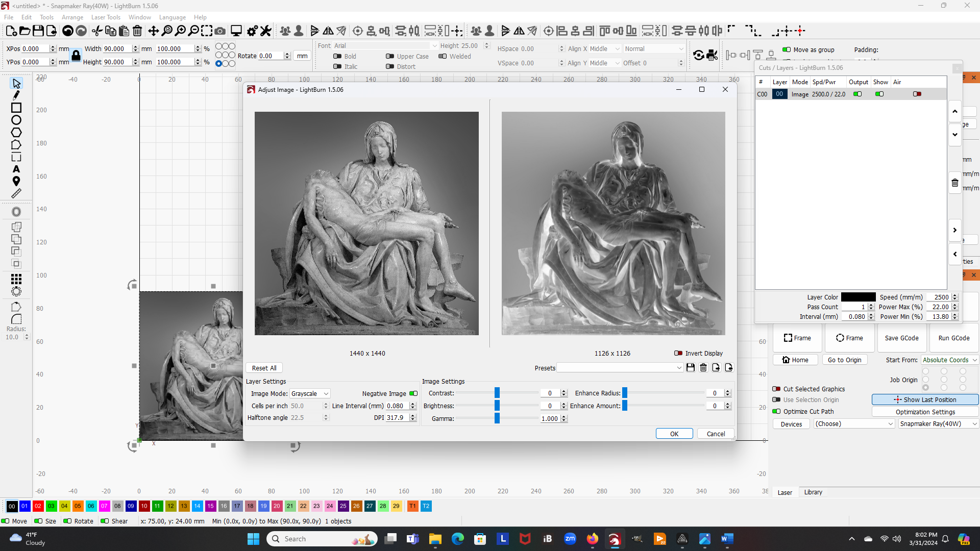Click the save preset disk icon
The image size is (980, 551).
tap(691, 368)
